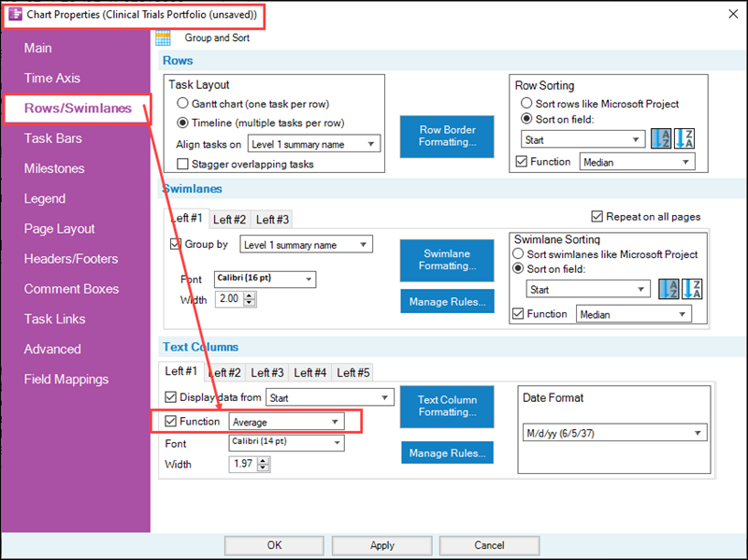Viewport: 748px width, 560px height.
Task: Open Manage Rules for swimlanes
Action: coord(447,300)
